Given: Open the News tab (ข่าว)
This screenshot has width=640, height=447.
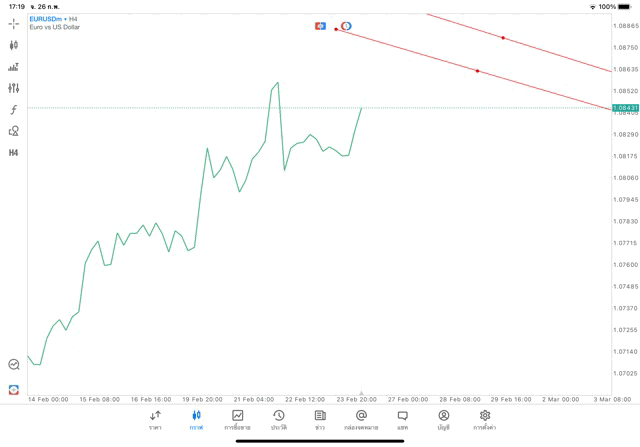Looking at the screenshot, I should pos(320,419).
